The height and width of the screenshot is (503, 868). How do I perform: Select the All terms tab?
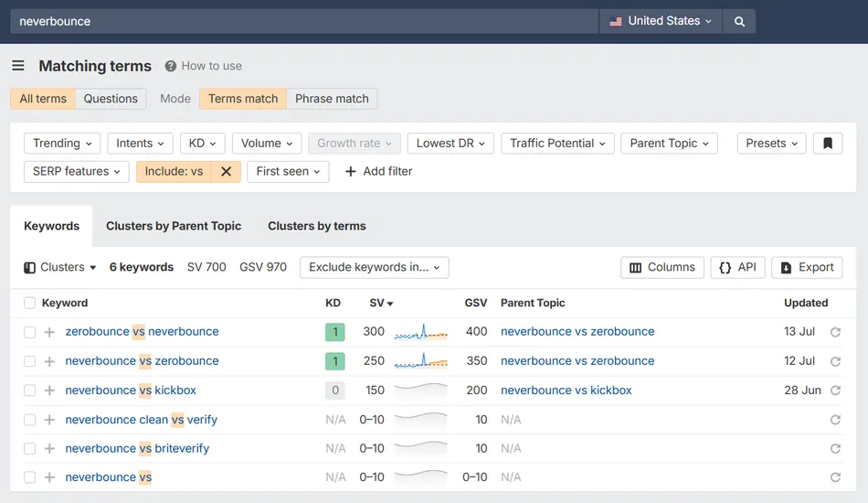click(x=43, y=99)
